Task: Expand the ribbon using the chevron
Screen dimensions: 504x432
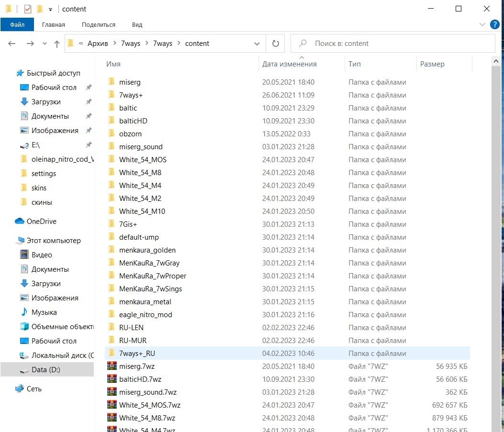Action: (x=482, y=24)
